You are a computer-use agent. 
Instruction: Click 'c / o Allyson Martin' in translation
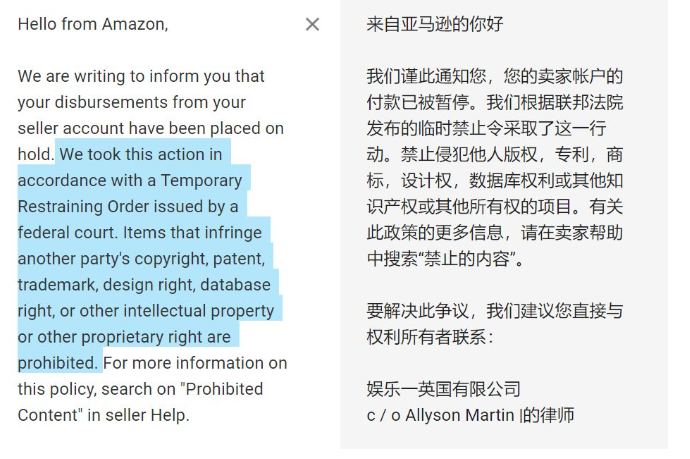[440, 415]
